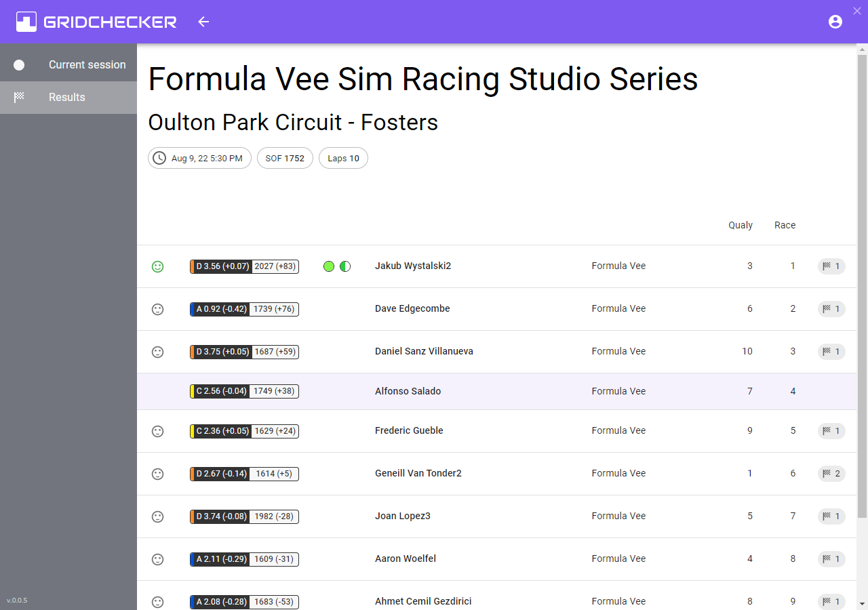
Task: Click green smiley face for Jakub Wystalski2
Action: click(x=157, y=266)
